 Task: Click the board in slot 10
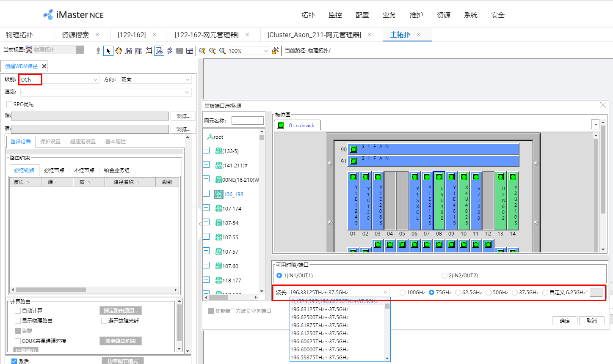(464, 200)
